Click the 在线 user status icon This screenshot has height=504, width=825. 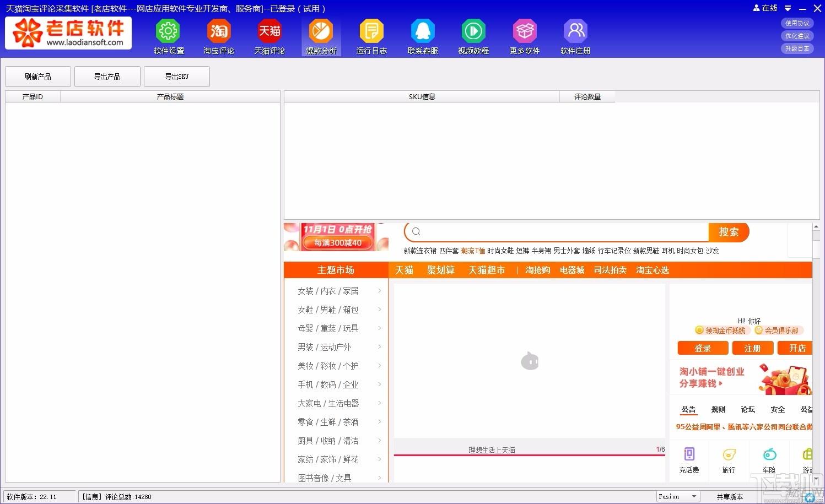[x=756, y=8]
